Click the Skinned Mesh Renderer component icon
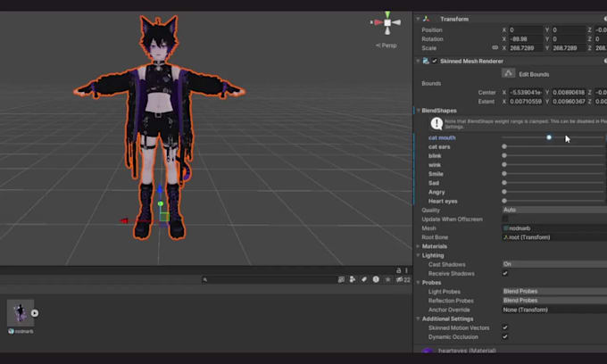 click(426, 61)
